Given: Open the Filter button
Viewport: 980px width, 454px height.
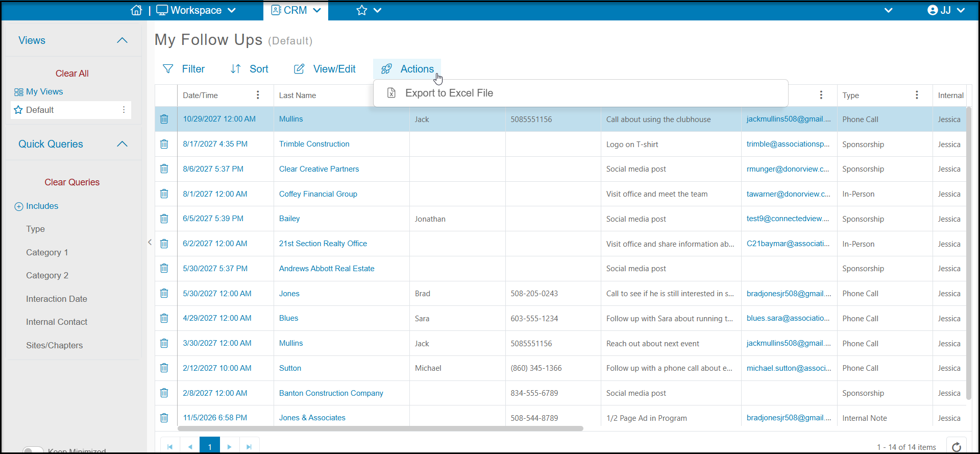Looking at the screenshot, I should pos(183,69).
